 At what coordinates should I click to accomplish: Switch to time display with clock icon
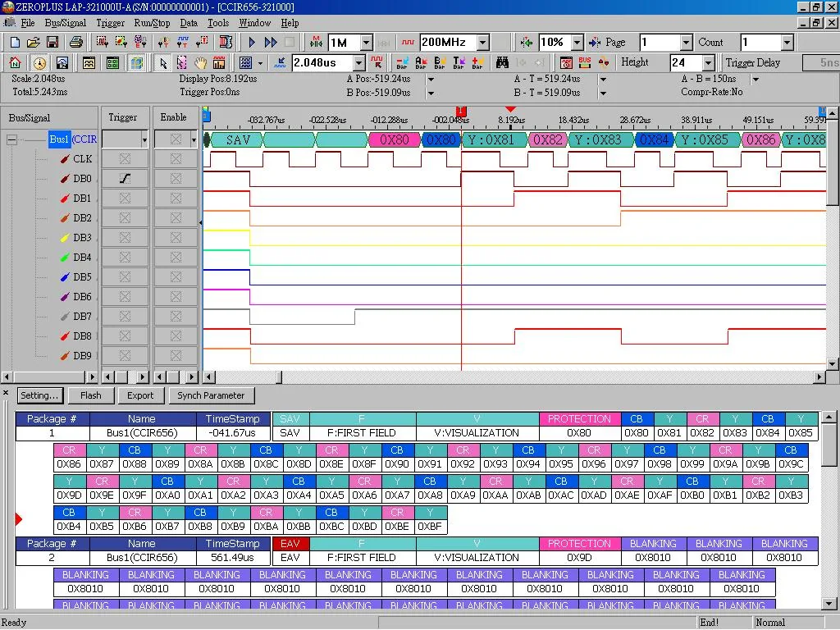pos(39,62)
